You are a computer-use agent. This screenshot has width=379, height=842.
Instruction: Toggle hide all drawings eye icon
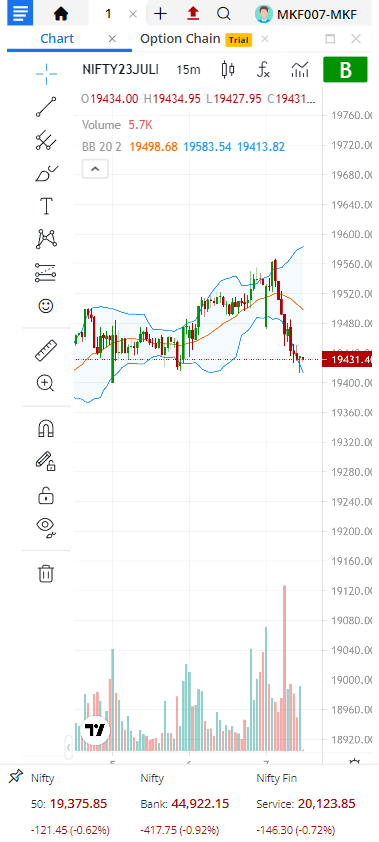[x=46, y=528]
